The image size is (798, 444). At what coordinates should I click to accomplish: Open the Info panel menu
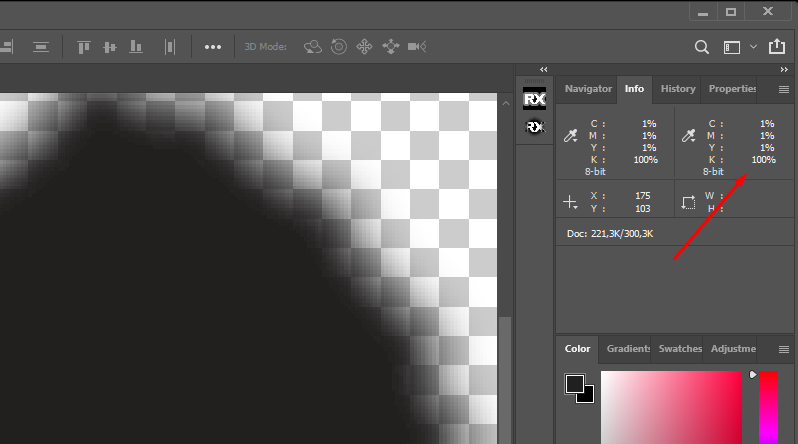click(x=784, y=90)
